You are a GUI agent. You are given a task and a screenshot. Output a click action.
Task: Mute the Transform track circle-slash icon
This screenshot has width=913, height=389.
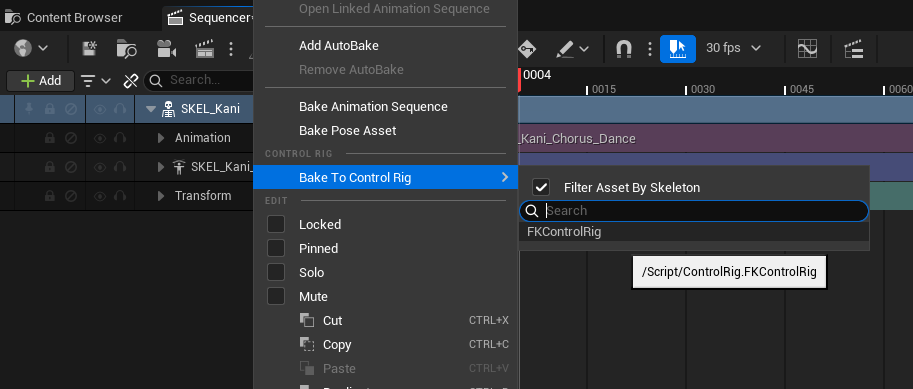click(x=71, y=196)
